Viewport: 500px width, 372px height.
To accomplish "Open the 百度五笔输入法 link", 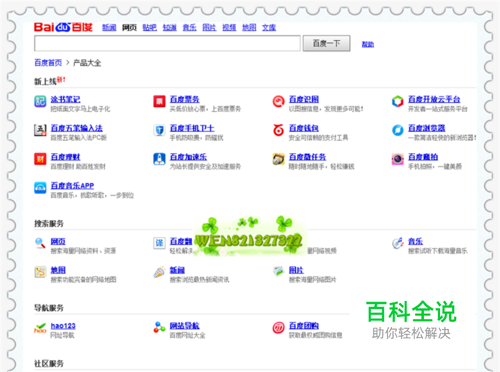I will pyautogui.click(x=77, y=128).
